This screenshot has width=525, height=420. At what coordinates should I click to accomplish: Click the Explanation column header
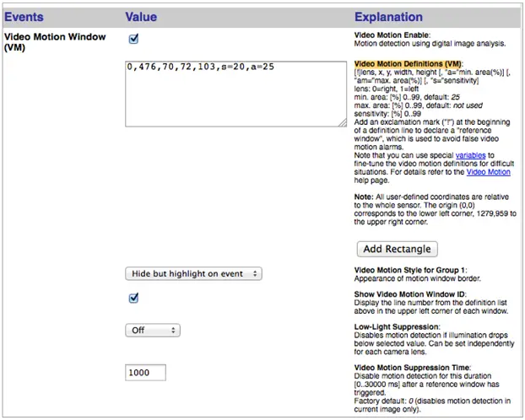(388, 17)
